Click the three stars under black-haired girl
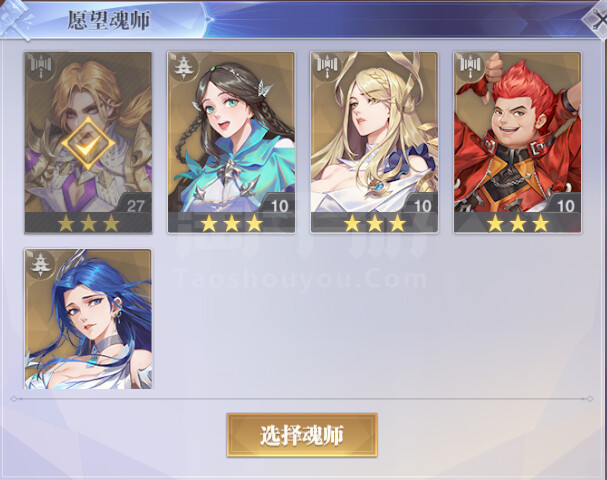Screen dimensions: 607x480 [x=231, y=223]
